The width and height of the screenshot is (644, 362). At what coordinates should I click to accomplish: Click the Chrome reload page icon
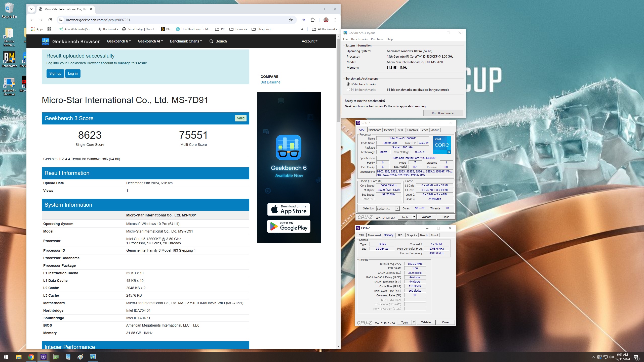50,20
